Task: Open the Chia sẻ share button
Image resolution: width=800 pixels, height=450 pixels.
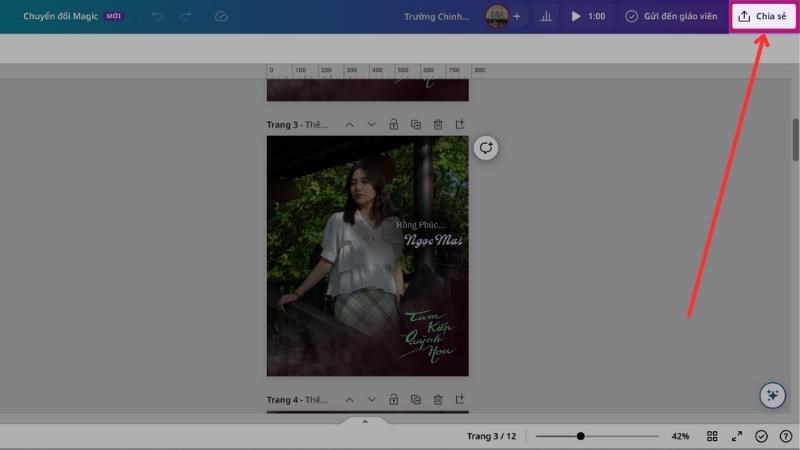Action: pyautogui.click(x=763, y=16)
